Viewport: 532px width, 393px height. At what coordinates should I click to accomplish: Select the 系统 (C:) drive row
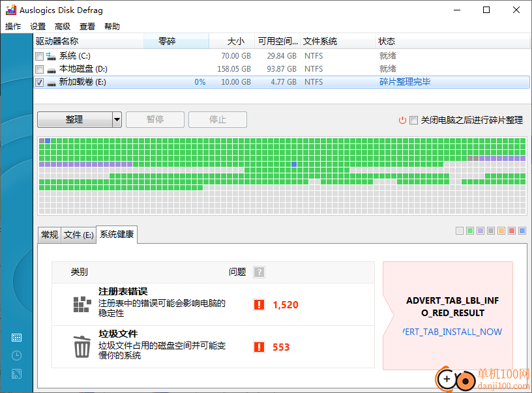282,56
